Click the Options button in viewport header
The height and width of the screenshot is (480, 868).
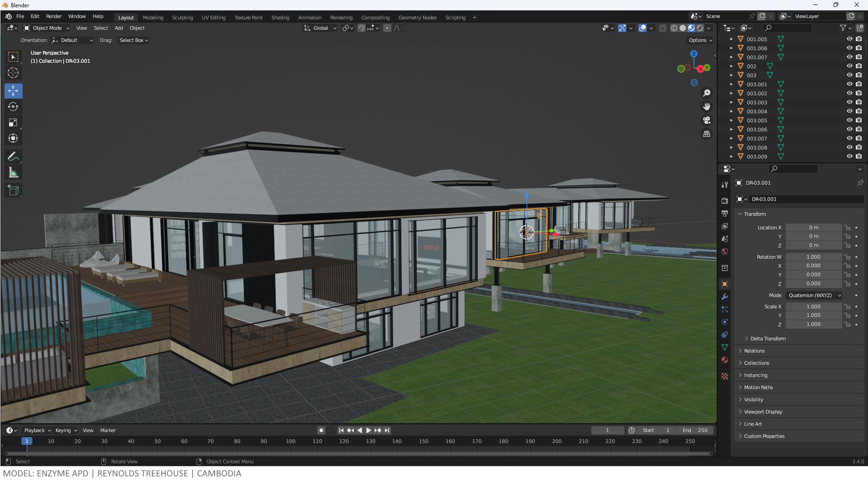[x=700, y=40]
